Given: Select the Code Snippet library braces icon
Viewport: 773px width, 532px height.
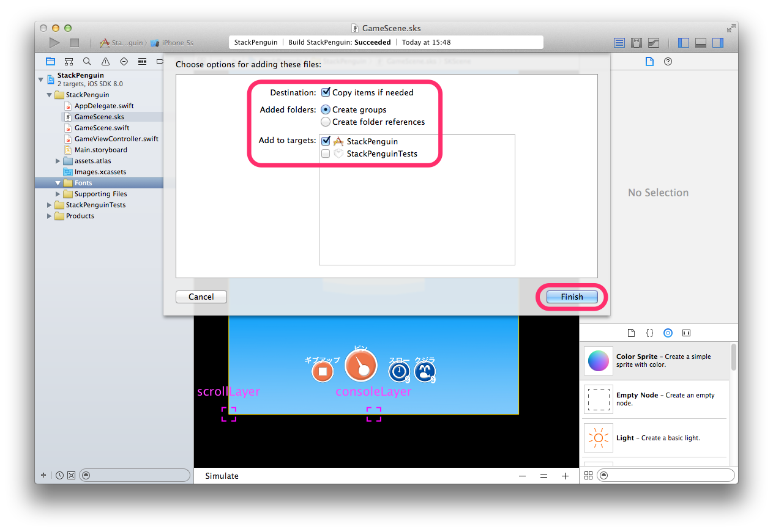Looking at the screenshot, I should (649, 333).
